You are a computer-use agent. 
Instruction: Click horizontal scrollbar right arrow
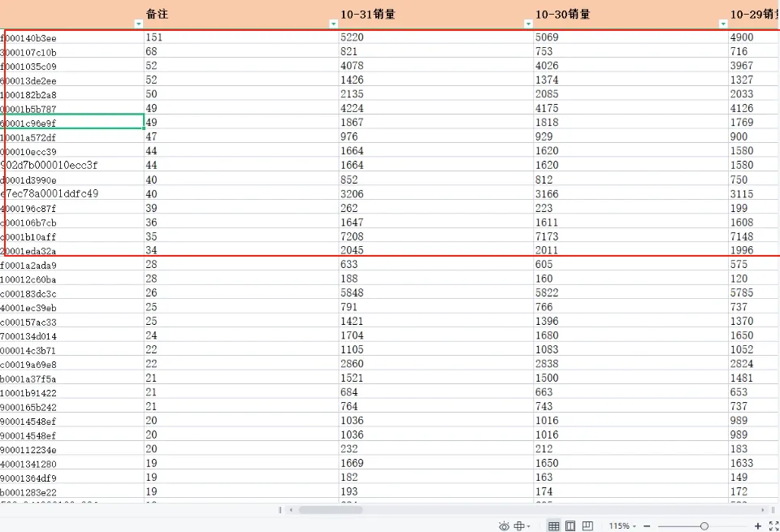(762, 509)
